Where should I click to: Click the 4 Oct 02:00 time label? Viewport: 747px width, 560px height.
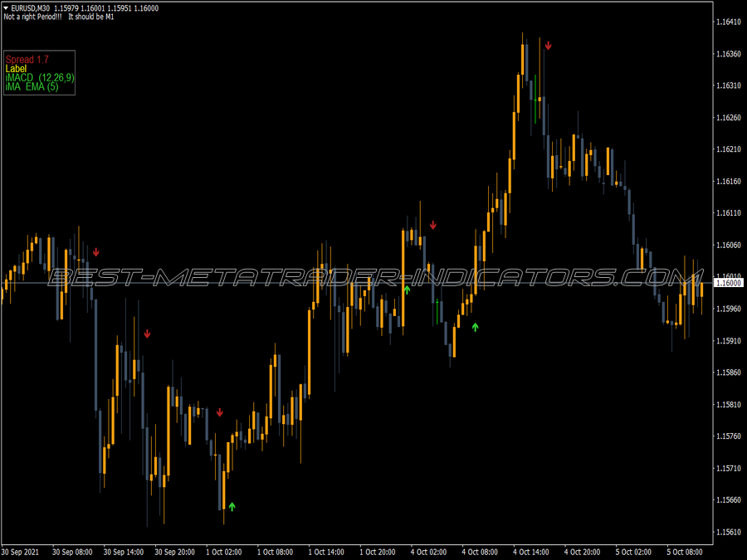pos(429,552)
